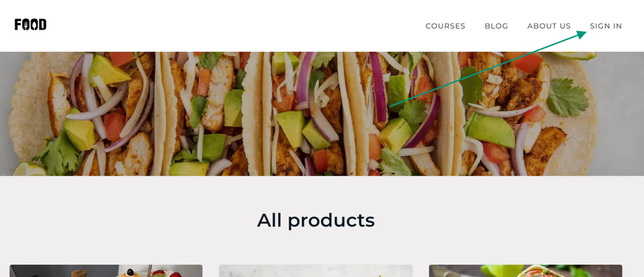This screenshot has width=644, height=277.
Task: Click the letter D in the FOOD logo
Action: 43,25
